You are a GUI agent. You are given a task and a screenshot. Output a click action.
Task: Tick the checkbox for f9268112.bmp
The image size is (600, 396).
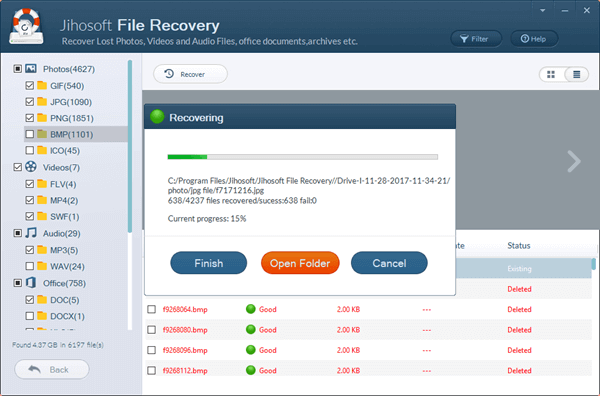pyautogui.click(x=152, y=370)
